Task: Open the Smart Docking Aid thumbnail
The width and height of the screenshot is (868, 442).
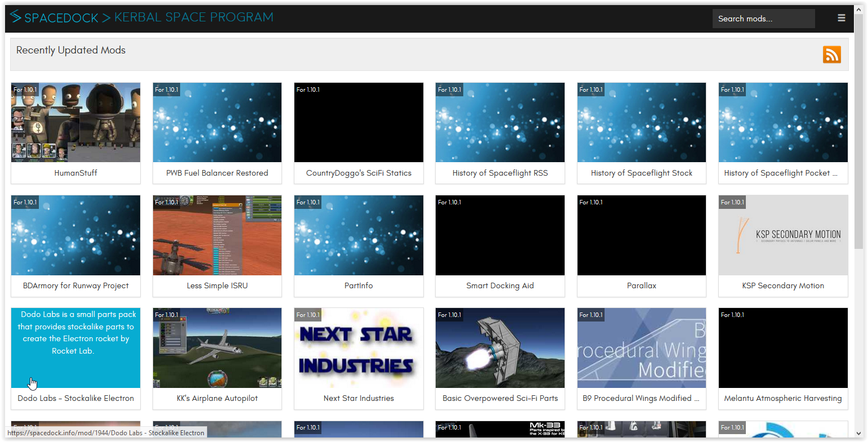Action: tap(500, 235)
